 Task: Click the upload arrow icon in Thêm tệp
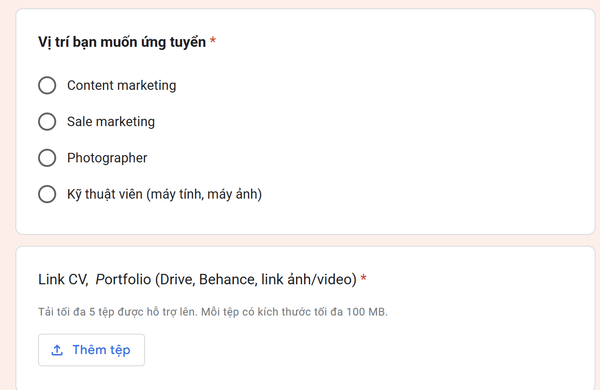[57, 350]
